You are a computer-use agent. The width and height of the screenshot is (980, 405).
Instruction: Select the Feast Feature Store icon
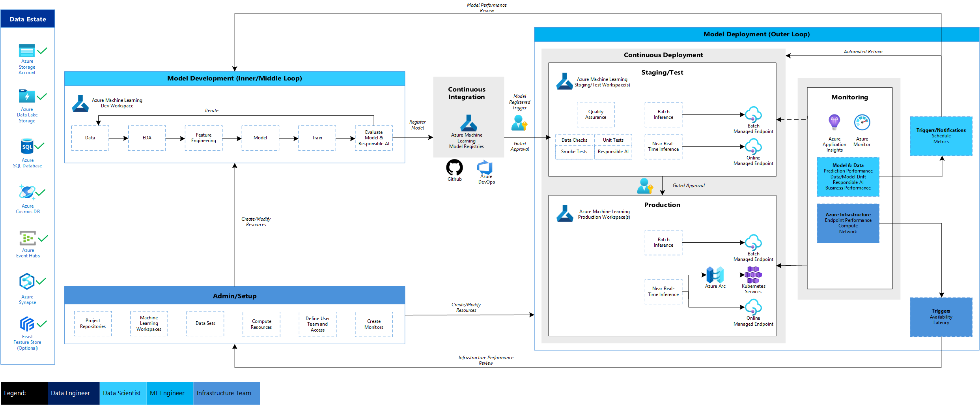[x=27, y=324]
